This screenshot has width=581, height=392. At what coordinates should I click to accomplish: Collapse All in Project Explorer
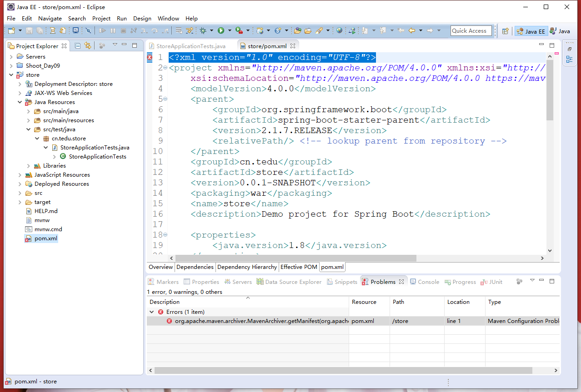point(78,45)
